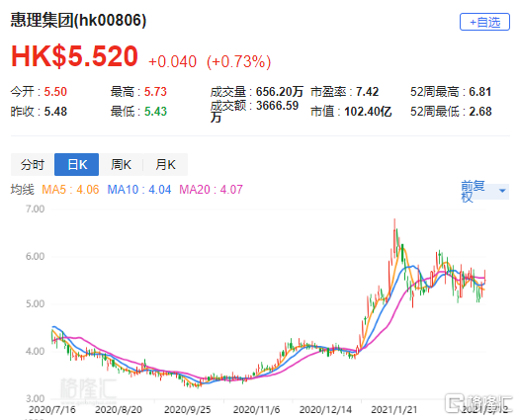Click the 均线 label
Screen dimensions: 519x420
pyautogui.click(x=22, y=190)
